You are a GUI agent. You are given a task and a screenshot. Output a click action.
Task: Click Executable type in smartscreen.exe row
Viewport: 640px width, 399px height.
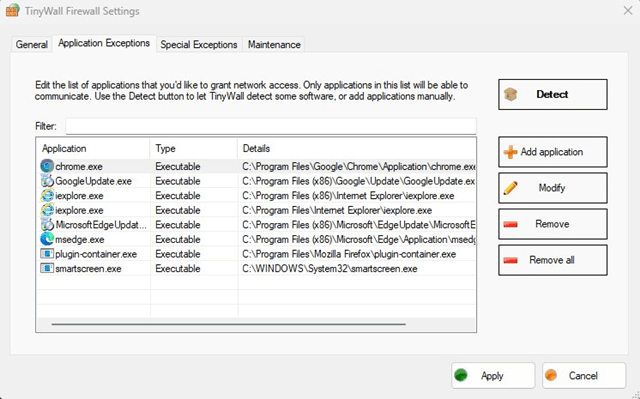coord(178,269)
